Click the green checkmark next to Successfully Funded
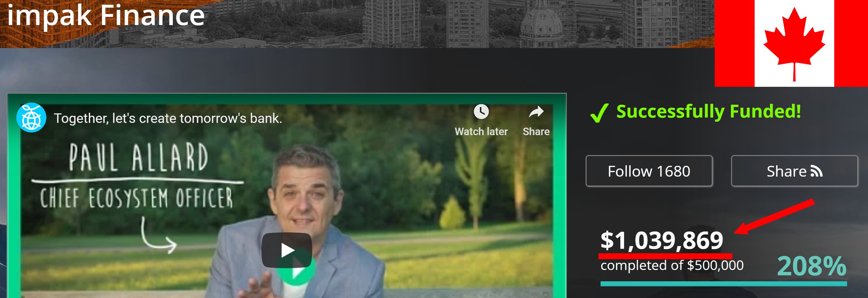 (x=599, y=113)
